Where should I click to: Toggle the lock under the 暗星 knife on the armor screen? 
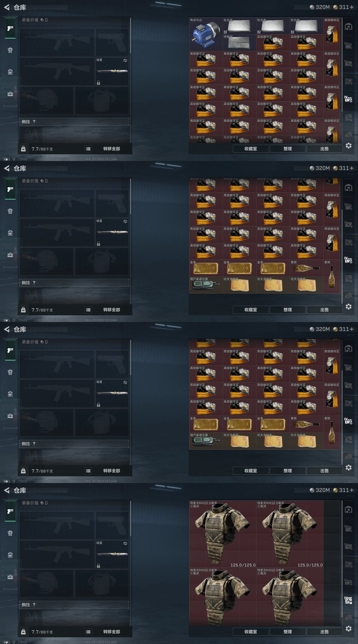99,566
